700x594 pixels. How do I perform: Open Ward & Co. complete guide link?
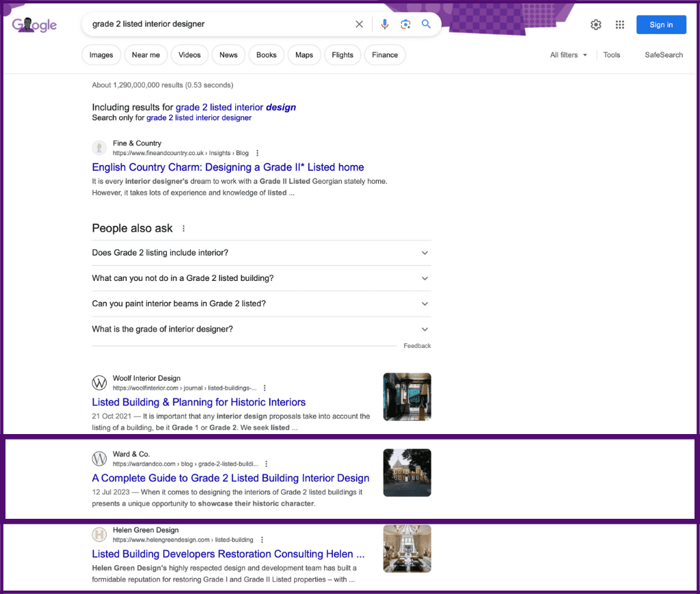coord(230,478)
